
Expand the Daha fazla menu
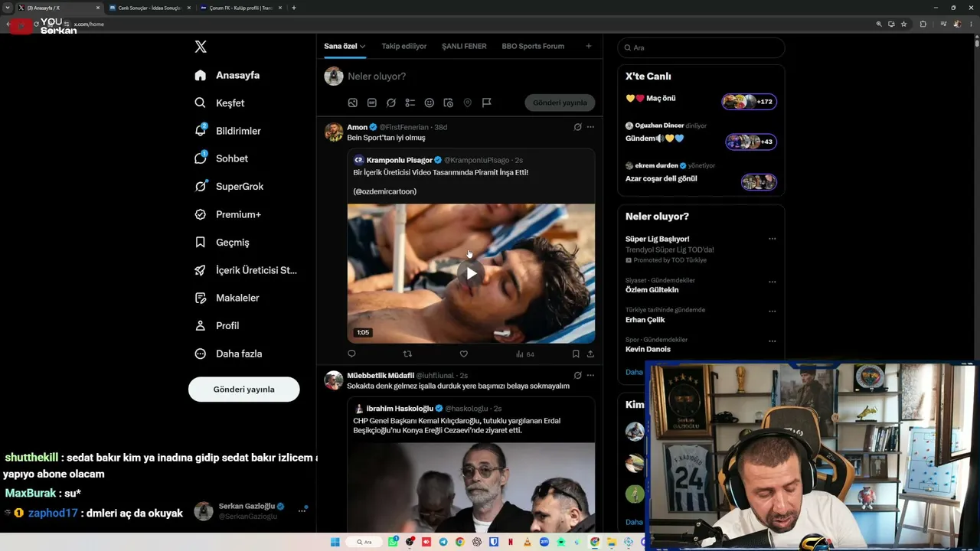pos(228,354)
